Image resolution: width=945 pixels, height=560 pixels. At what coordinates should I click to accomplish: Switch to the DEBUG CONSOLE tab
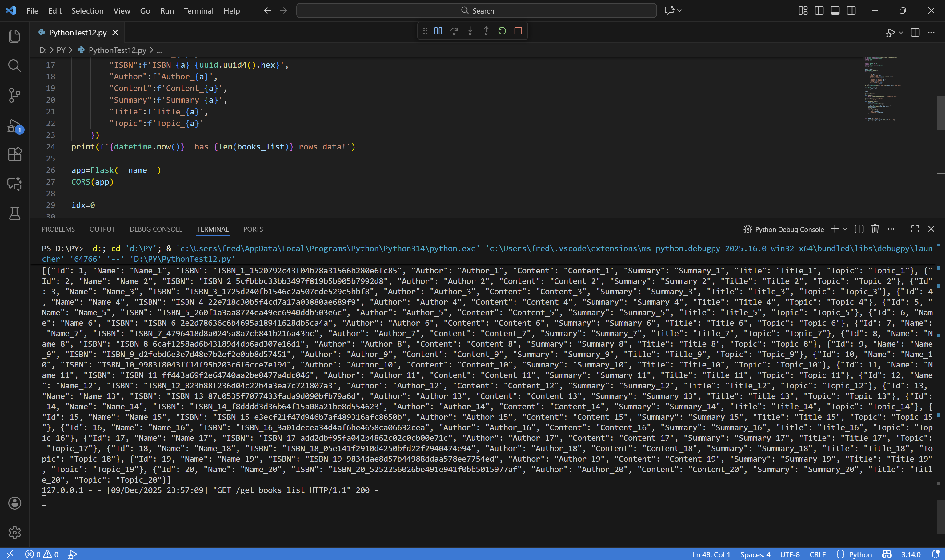pyautogui.click(x=155, y=229)
